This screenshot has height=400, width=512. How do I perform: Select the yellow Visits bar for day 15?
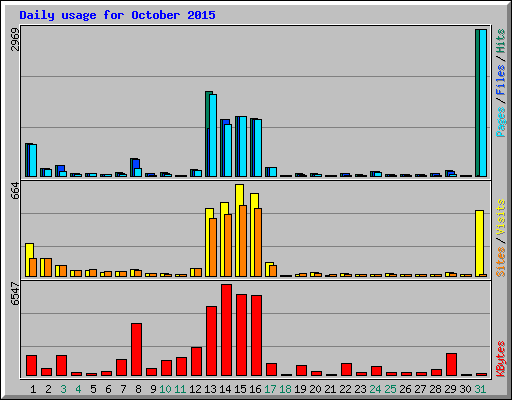coord(238,230)
